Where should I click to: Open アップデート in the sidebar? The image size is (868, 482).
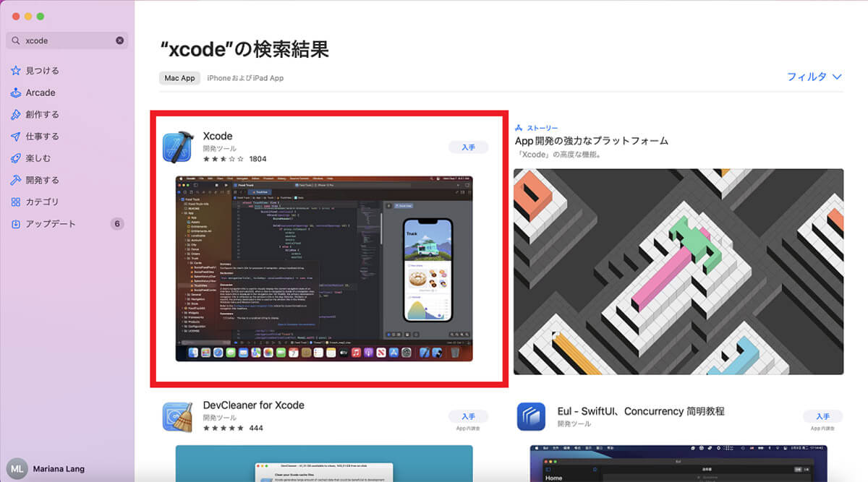(x=51, y=224)
